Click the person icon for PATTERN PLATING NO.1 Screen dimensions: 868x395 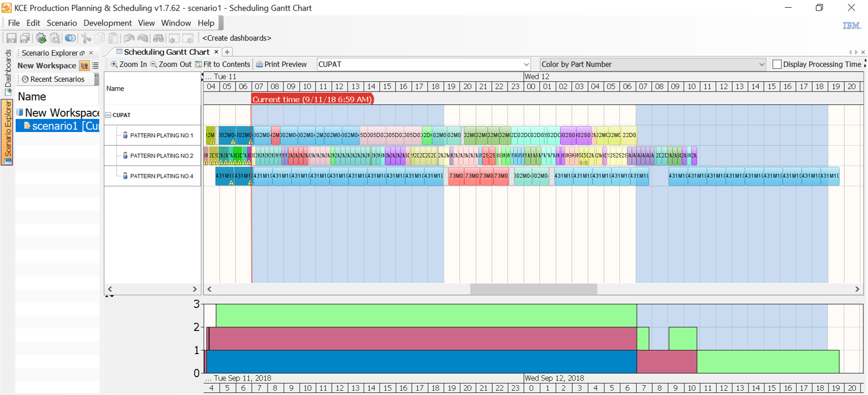coord(125,135)
